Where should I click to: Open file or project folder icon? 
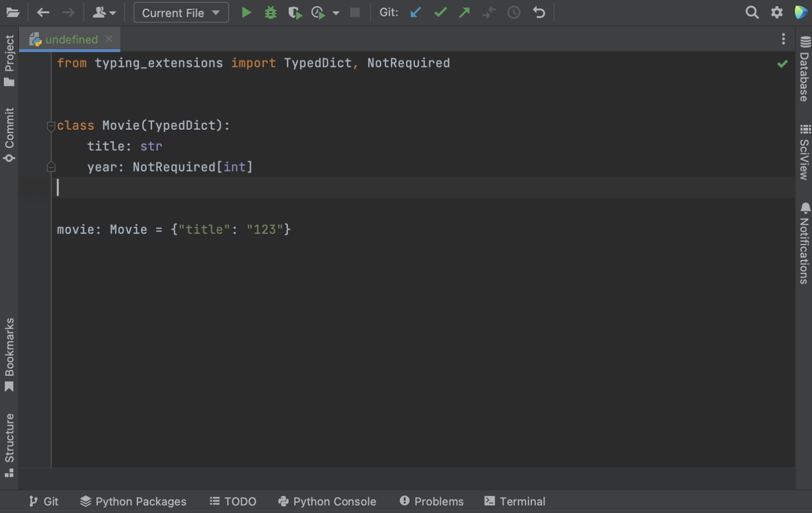pyautogui.click(x=13, y=12)
